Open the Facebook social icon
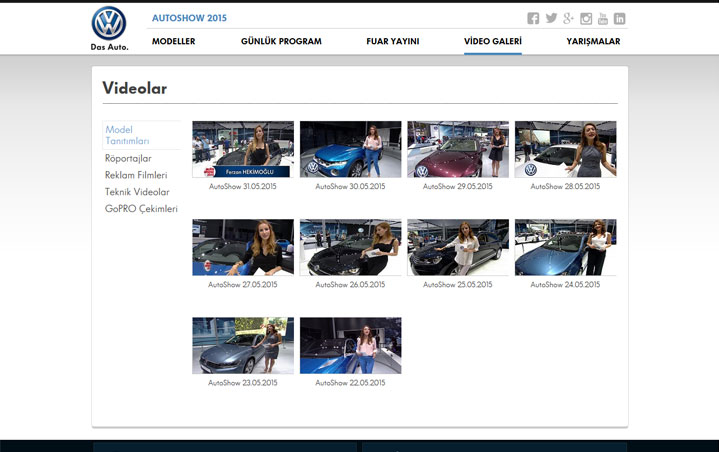The width and height of the screenshot is (719, 452). coord(533,18)
